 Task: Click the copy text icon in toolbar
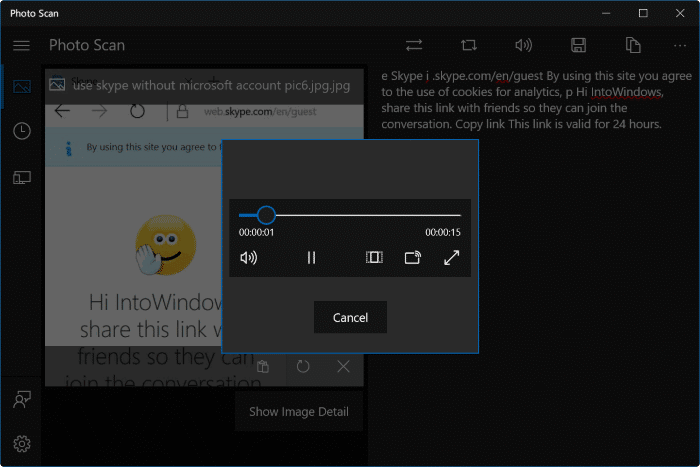pos(633,45)
